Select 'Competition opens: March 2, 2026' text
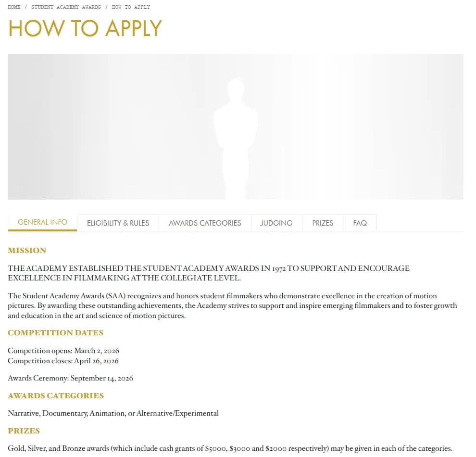This screenshot has width=476, height=457. [x=63, y=351]
